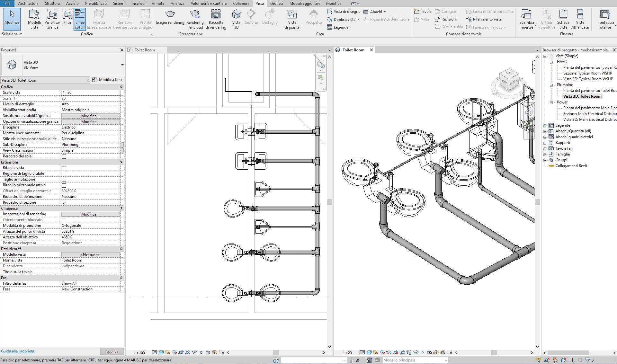
Task: Enable the Ritaglia vista checkbox
Action: (x=64, y=168)
